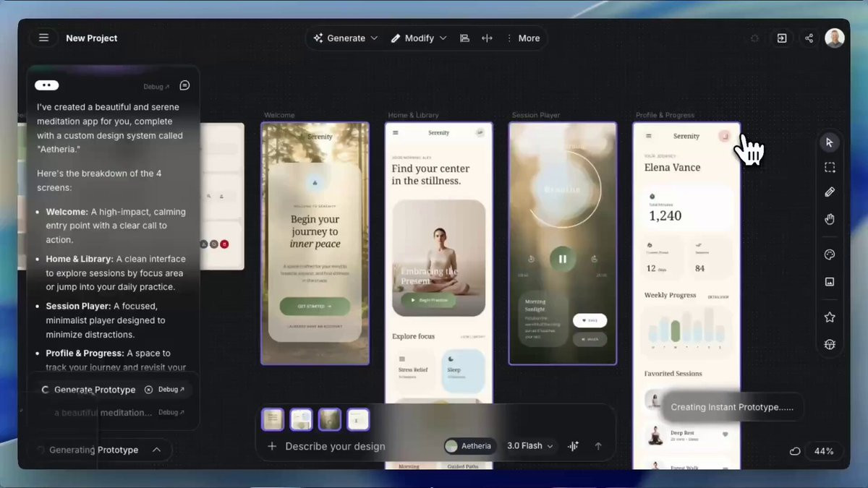Select the Welcome screen label

[x=279, y=115]
